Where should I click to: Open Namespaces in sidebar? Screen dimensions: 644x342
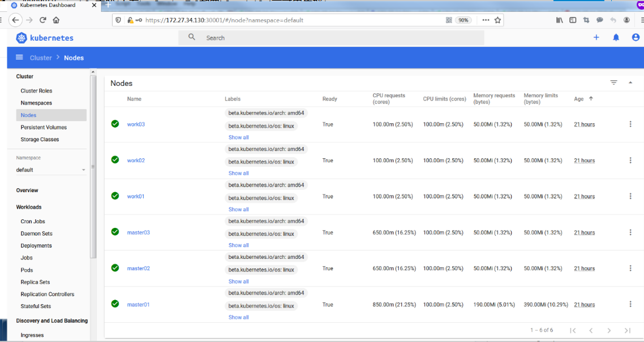[x=36, y=103]
